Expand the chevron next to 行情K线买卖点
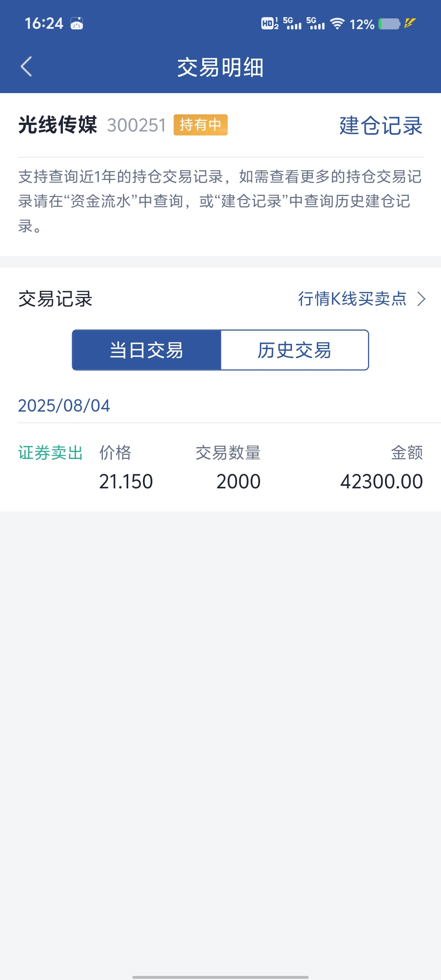The image size is (441, 980). tap(421, 299)
